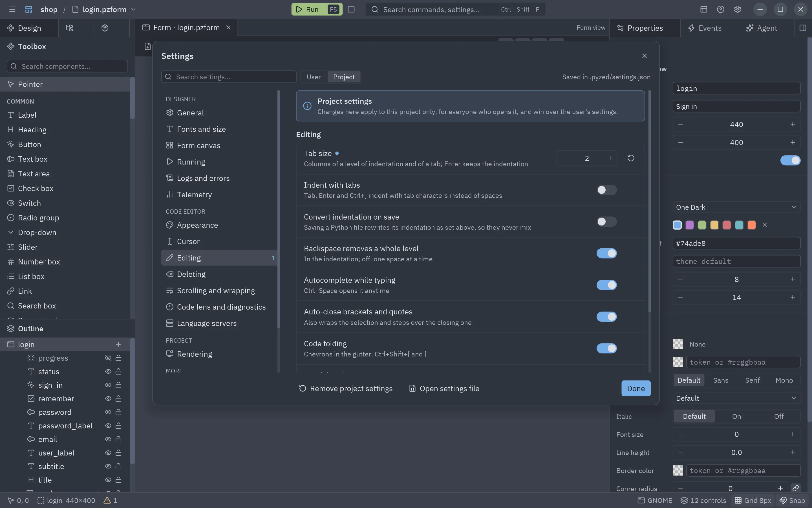Screen dimensions: 812x508
Task: Open the login.pzform file dropdown chevron
Action: click(x=133, y=9)
